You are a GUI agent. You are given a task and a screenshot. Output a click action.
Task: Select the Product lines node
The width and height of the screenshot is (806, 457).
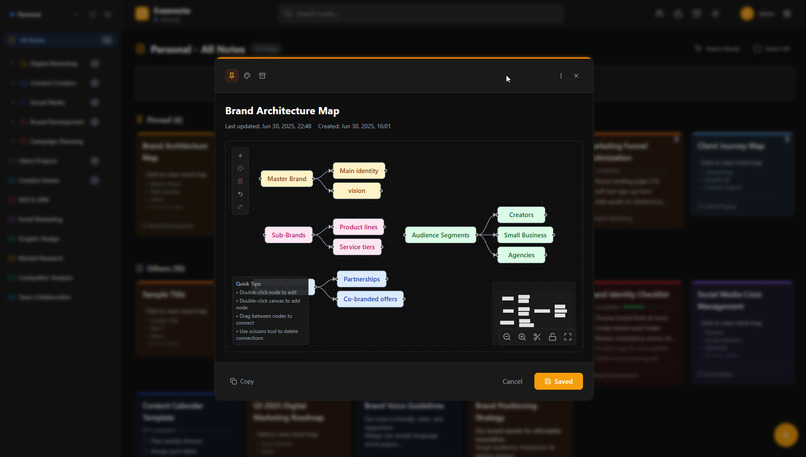click(x=358, y=227)
